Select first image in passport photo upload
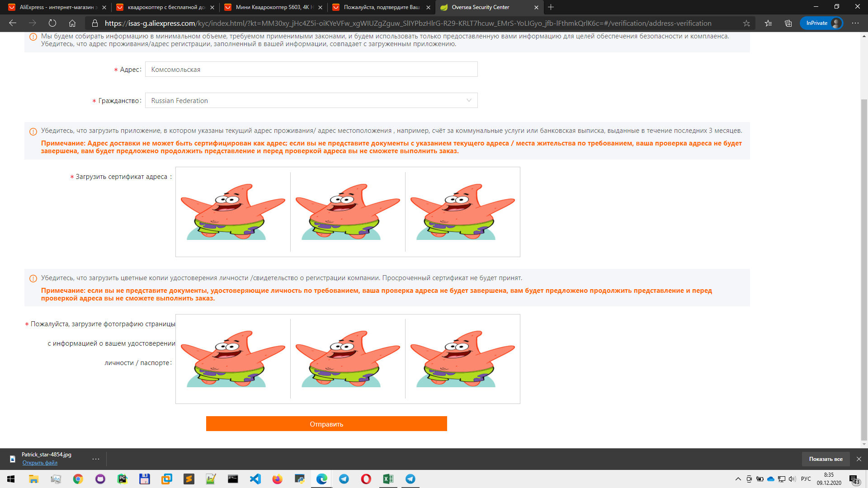This screenshot has height=488, width=868. (233, 359)
